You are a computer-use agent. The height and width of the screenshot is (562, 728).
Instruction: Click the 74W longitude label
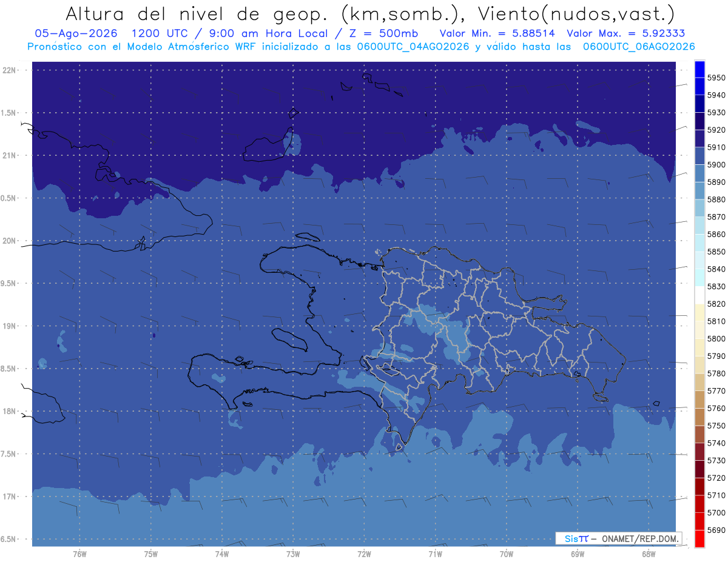click(x=221, y=554)
